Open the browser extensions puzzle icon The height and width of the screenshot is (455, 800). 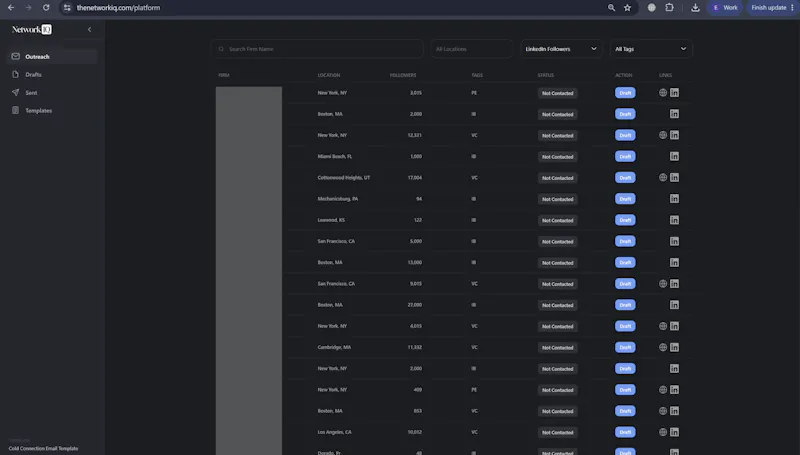click(669, 8)
